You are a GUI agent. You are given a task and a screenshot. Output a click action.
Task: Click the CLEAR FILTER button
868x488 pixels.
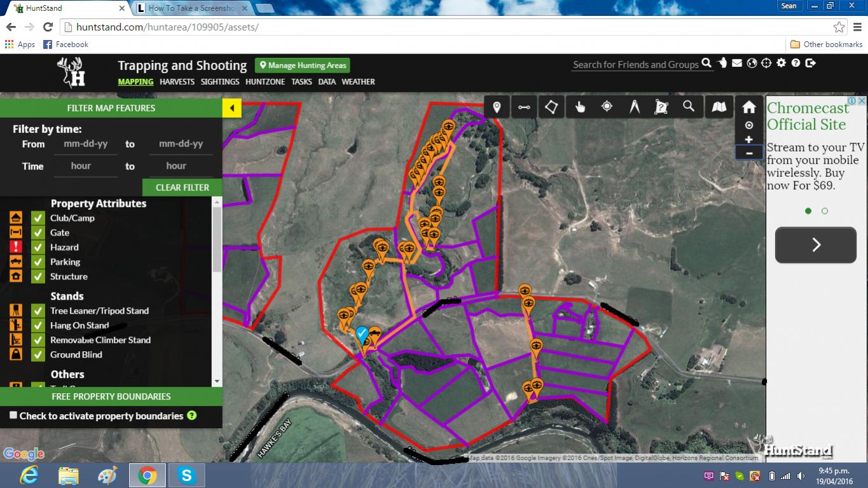(183, 188)
